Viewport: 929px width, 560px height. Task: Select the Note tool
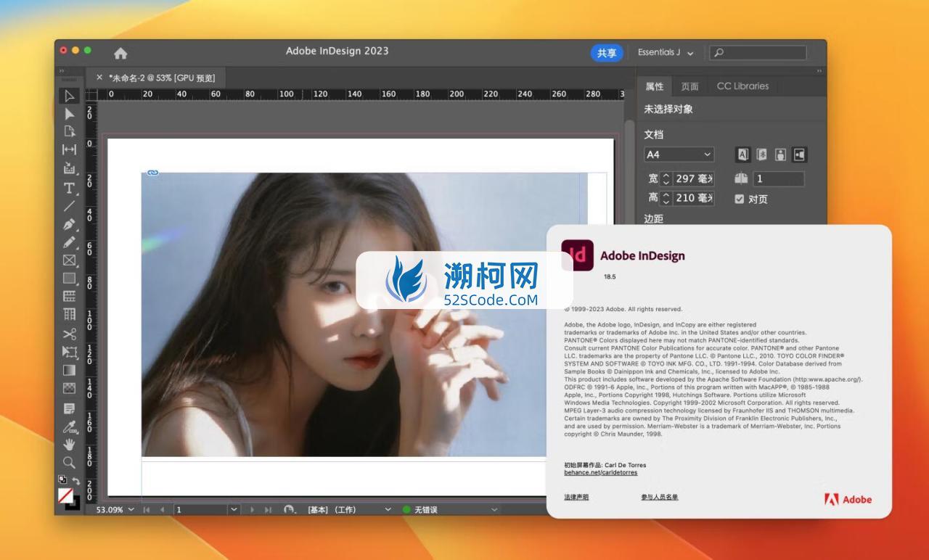click(69, 408)
